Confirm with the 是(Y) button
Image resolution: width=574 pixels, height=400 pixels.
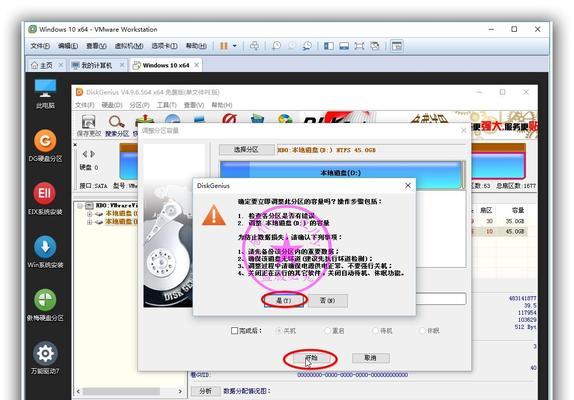coord(284,300)
